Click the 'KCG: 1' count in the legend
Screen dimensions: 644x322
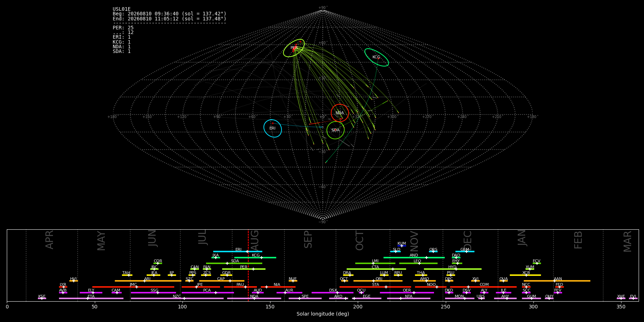click(122, 42)
